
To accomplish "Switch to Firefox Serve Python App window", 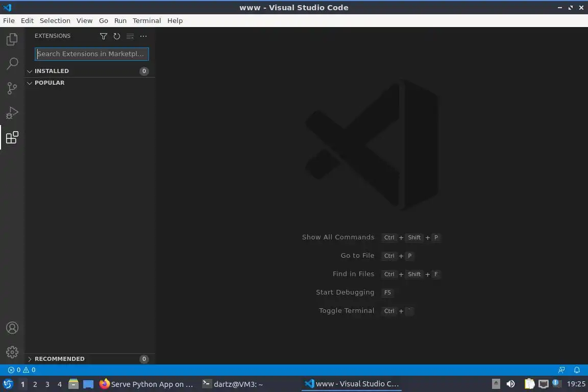I will click(x=146, y=384).
